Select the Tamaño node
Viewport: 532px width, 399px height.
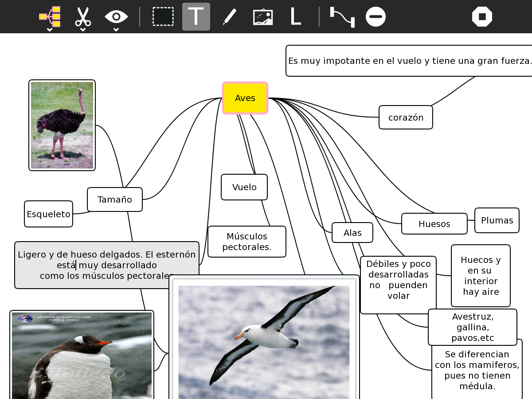[x=115, y=199]
